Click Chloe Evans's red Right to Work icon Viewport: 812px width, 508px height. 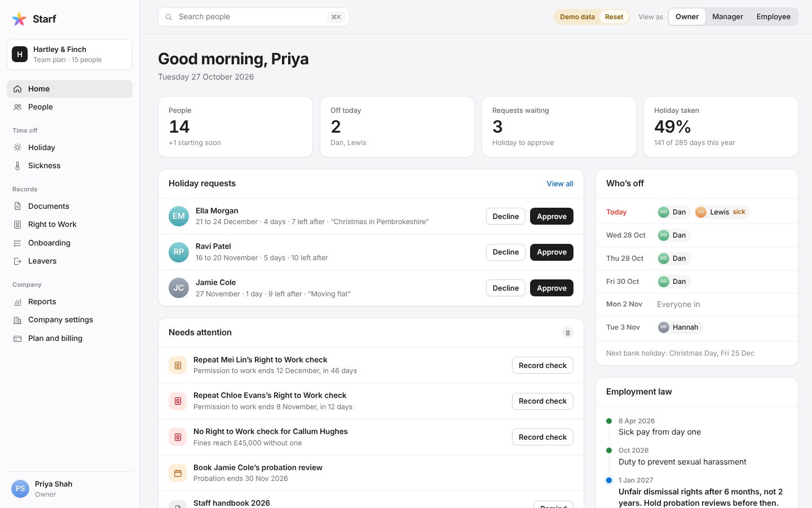[x=178, y=401]
